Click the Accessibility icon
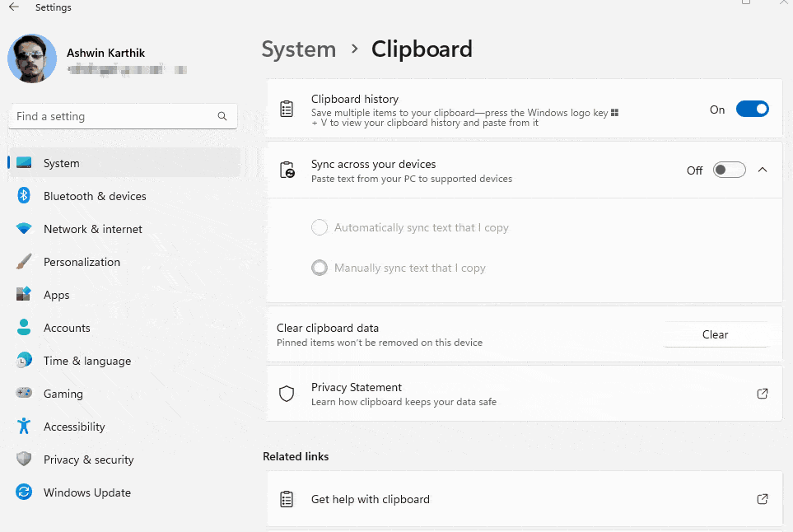 [24, 426]
